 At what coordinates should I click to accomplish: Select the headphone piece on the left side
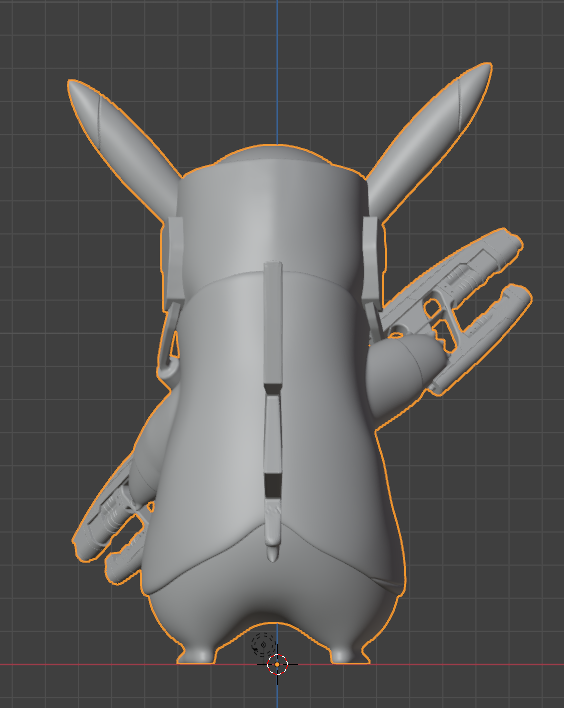[x=173, y=260]
